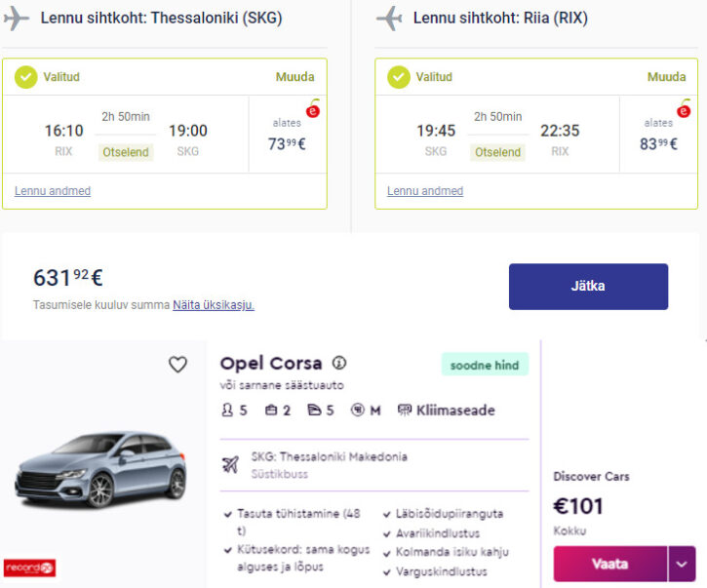707x588 pixels.
Task: Click the Opel Corsa car thumbnail
Action: (x=100, y=470)
